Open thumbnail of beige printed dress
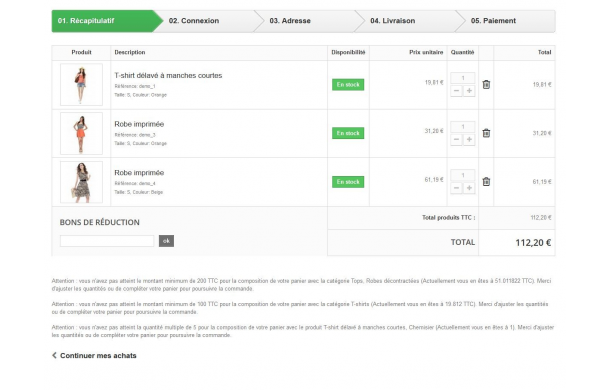Viewport: 610px width, 390px height. 81,182
